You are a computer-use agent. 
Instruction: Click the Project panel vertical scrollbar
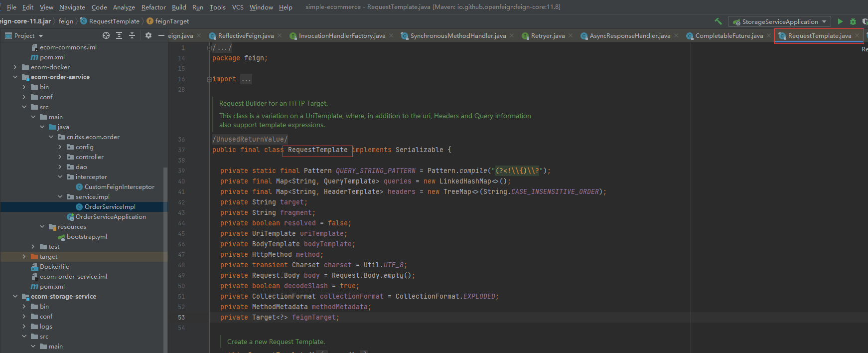pos(165,259)
